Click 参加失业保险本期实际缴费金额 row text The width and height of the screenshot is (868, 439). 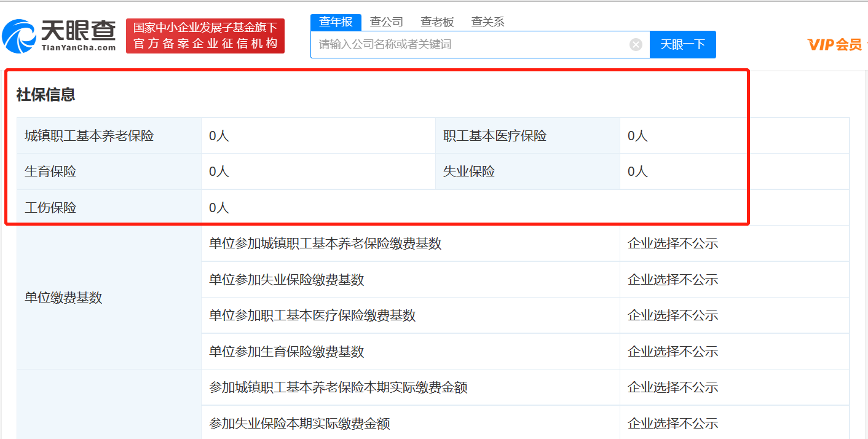299,424
